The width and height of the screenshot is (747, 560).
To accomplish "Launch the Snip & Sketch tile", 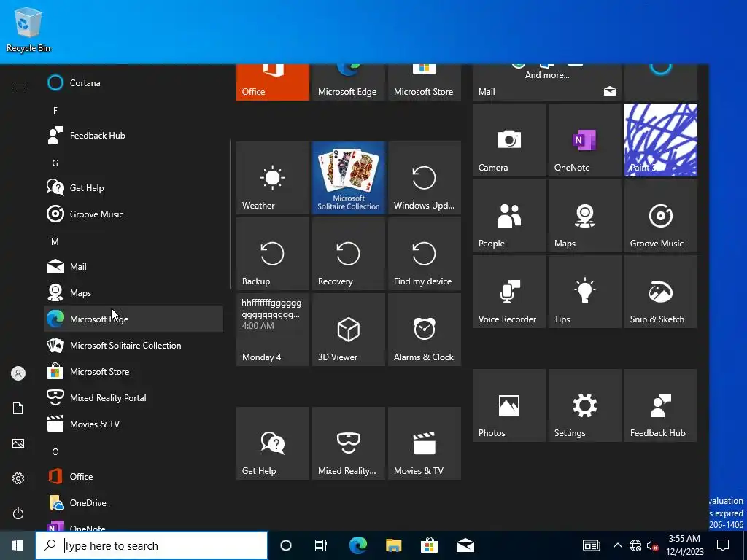I will click(661, 292).
